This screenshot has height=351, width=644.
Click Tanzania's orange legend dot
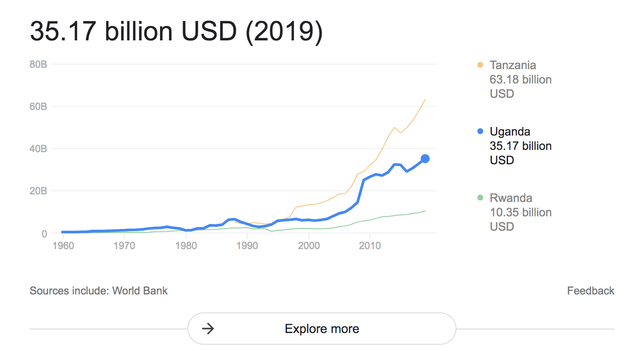480,65
